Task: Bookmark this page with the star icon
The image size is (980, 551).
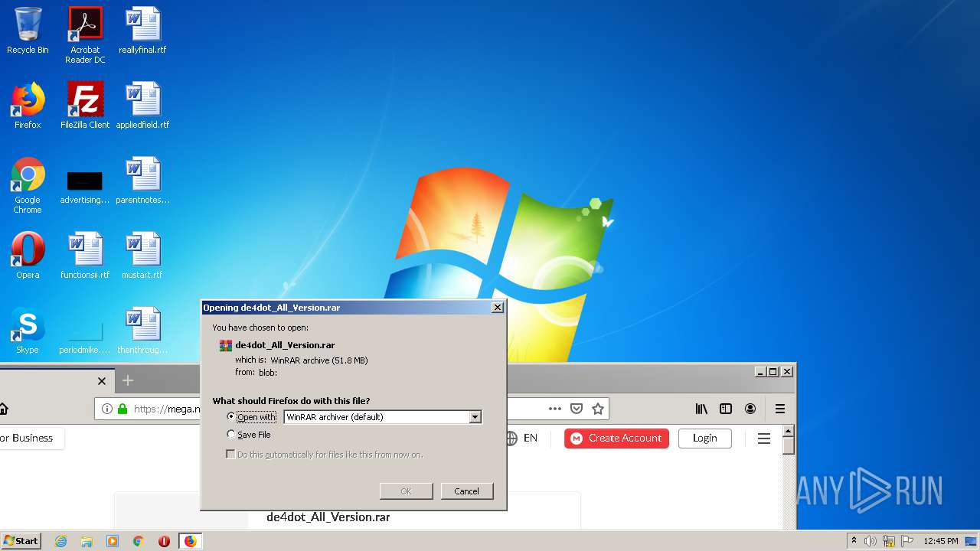Action: point(598,409)
